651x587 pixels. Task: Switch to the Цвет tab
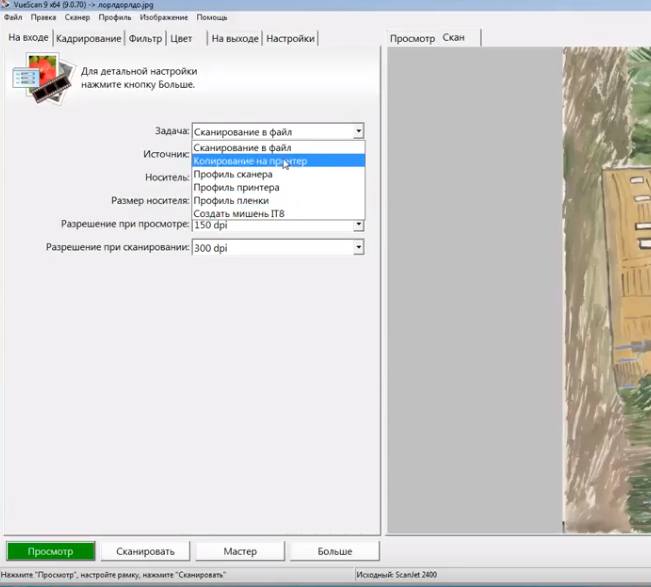(181, 39)
